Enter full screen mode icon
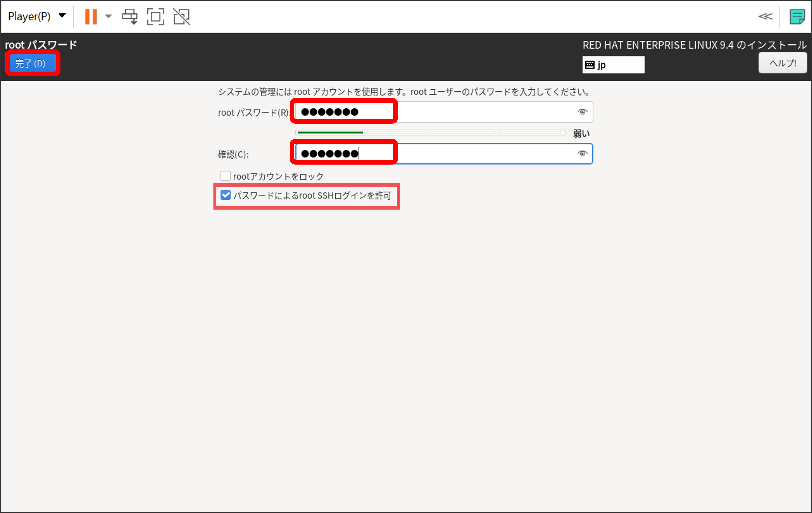812x513 pixels. tap(155, 16)
